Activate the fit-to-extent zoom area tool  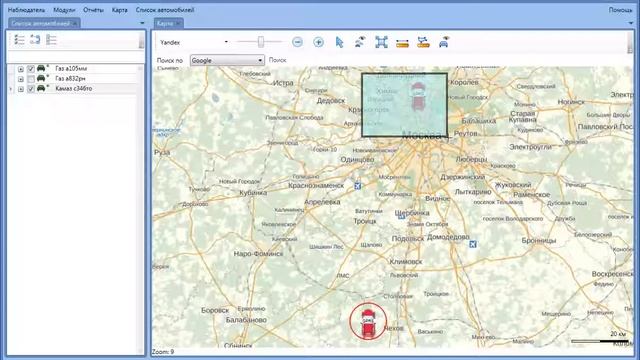tap(381, 42)
